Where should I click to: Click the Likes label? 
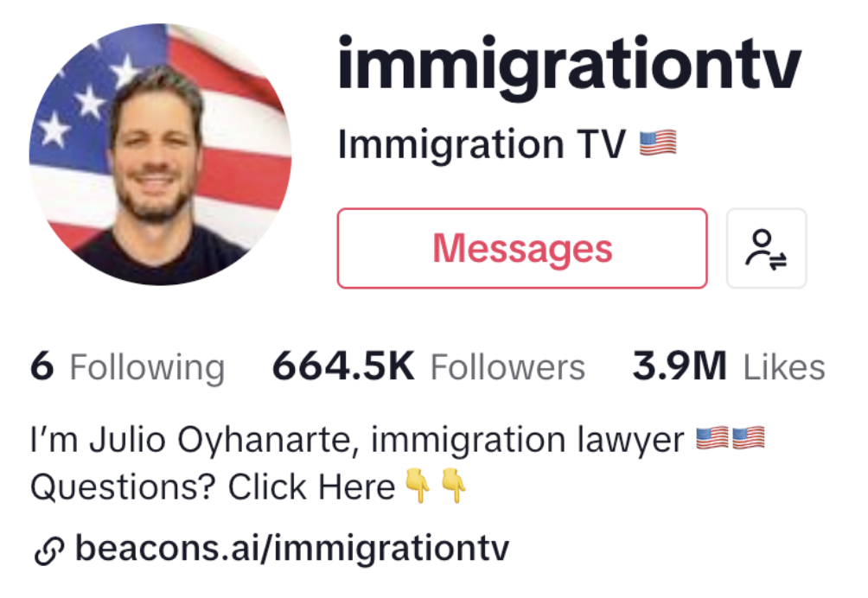784,367
